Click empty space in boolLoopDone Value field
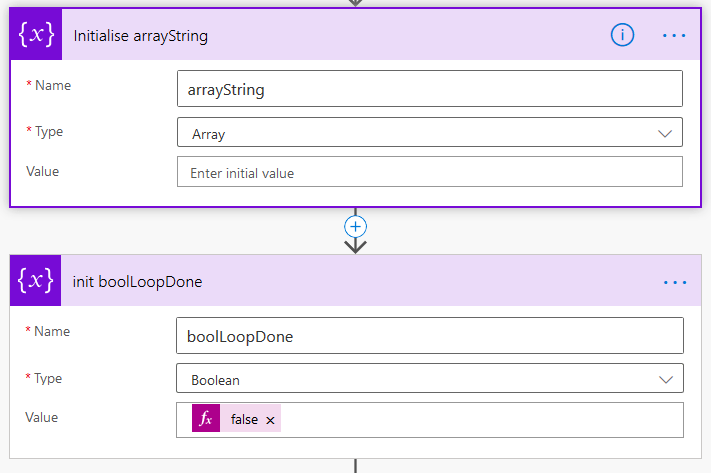 [480, 420]
